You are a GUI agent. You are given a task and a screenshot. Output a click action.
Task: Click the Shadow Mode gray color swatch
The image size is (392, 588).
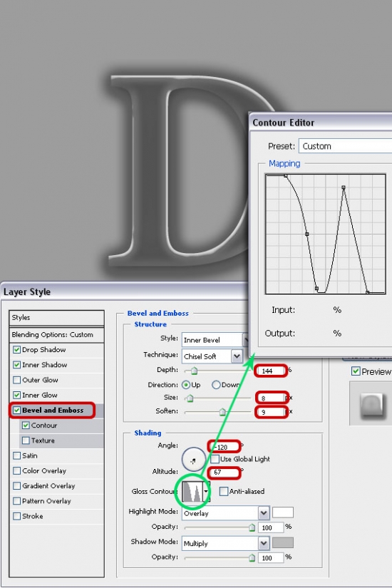(x=283, y=542)
